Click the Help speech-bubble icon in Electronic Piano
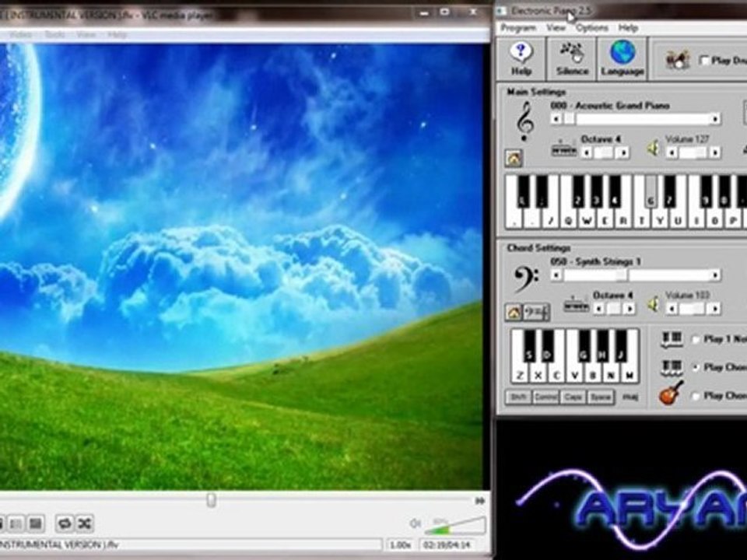747x560 pixels. (x=521, y=52)
